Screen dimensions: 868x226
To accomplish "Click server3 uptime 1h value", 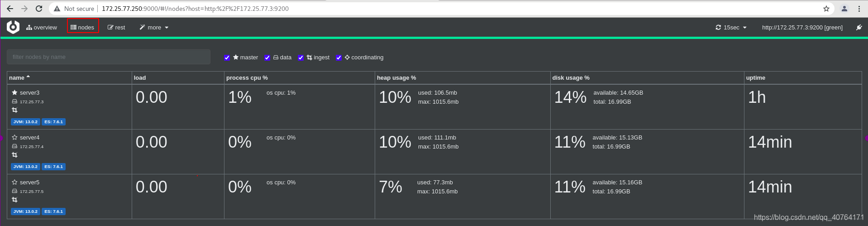I will tap(757, 97).
